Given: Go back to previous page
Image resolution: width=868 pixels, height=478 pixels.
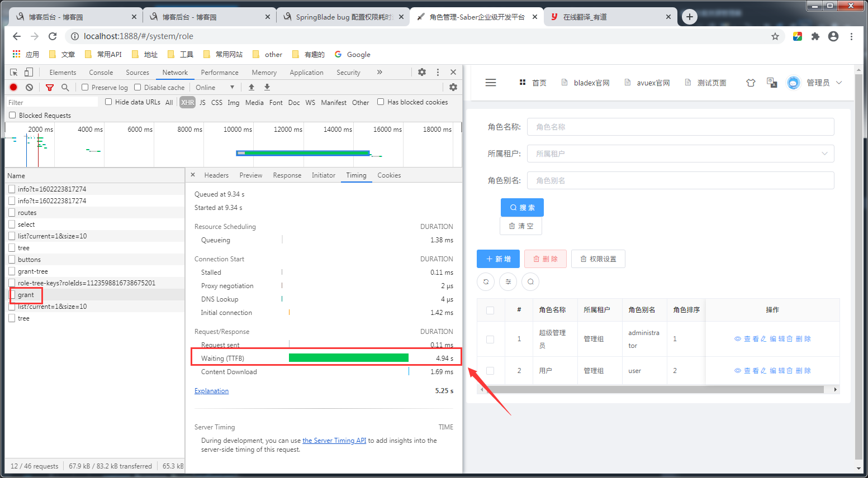Looking at the screenshot, I should tap(17, 36).
